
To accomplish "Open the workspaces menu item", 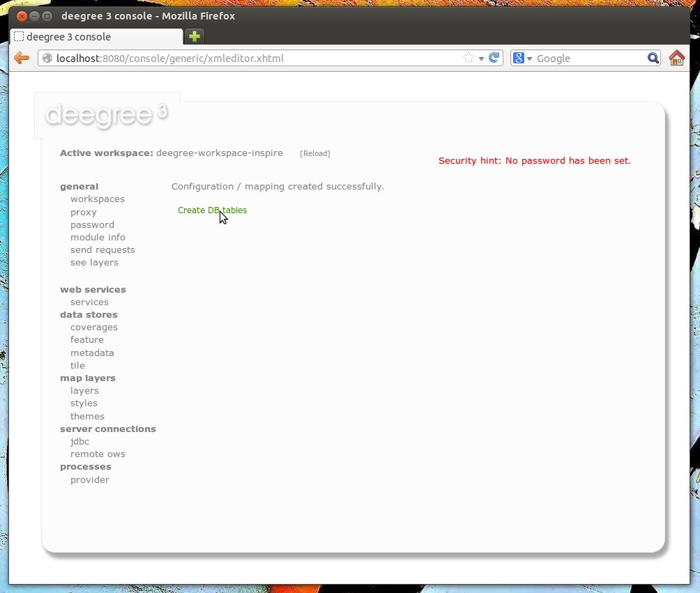I will (x=98, y=199).
